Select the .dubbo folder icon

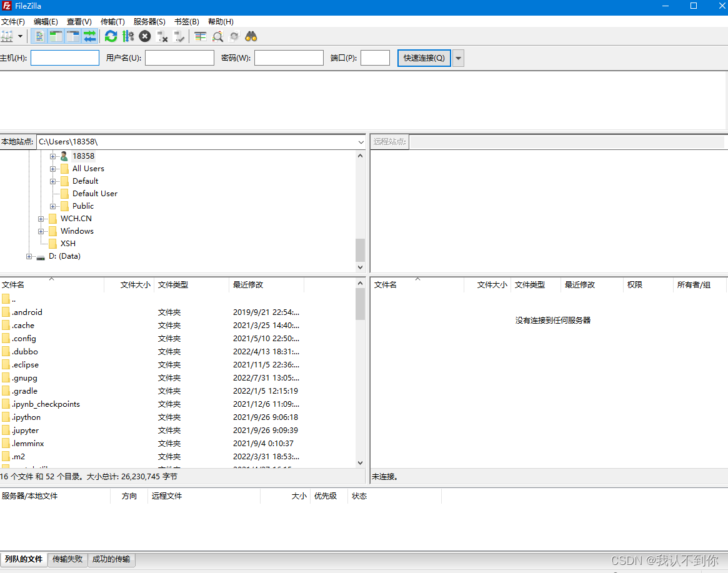point(6,352)
